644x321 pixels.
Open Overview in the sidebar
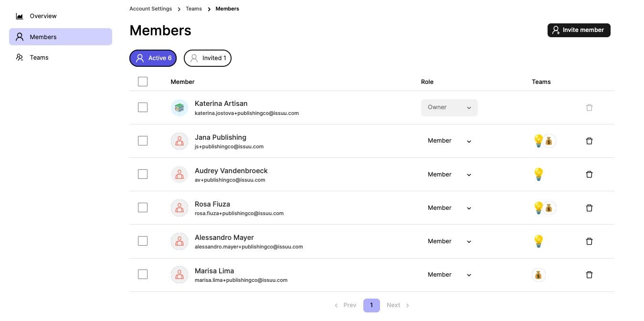pyautogui.click(x=43, y=16)
